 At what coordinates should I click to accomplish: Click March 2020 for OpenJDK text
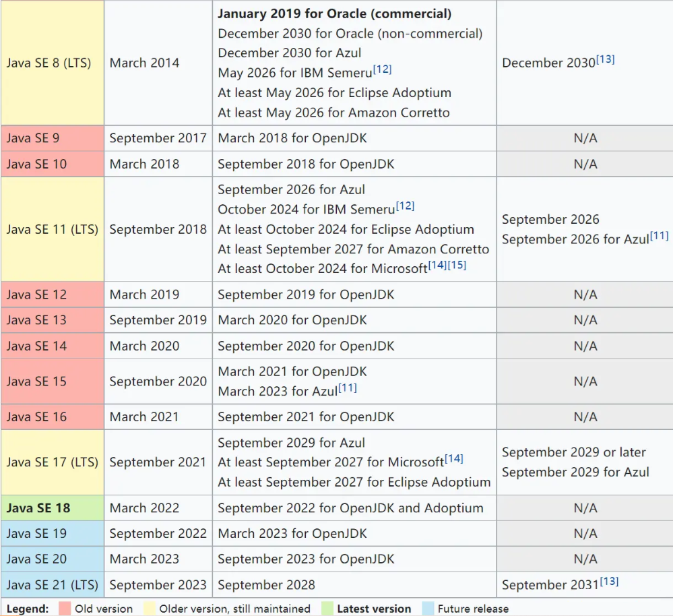(292, 320)
